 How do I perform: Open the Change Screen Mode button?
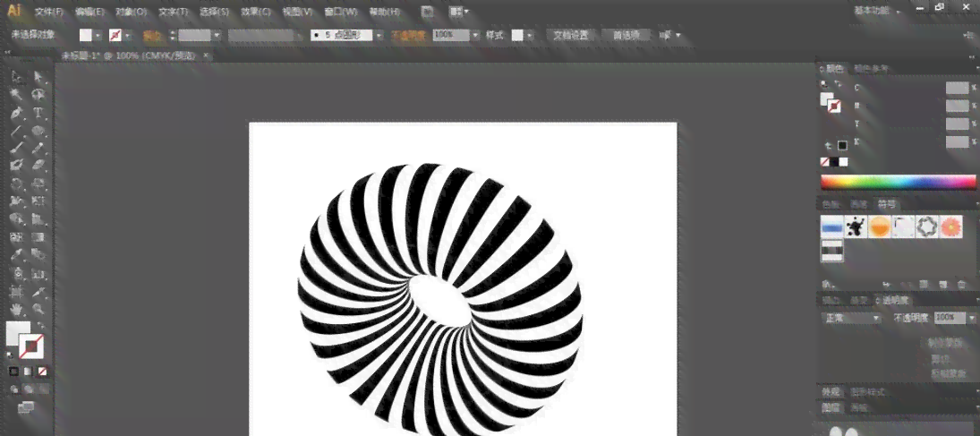click(26, 408)
